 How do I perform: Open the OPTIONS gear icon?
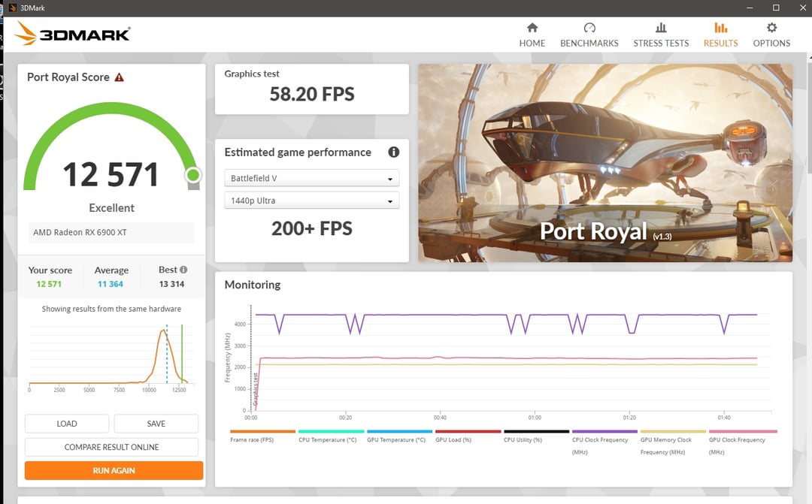tap(771, 28)
